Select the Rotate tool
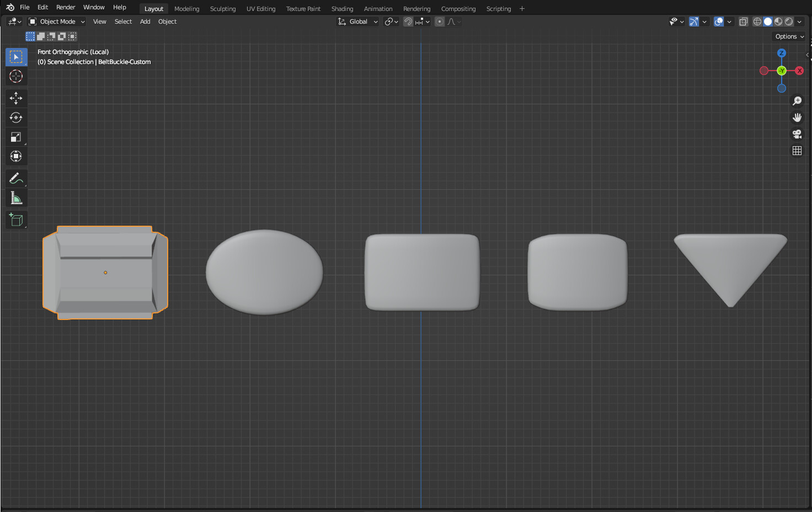This screenshot has width=812, height=512. point(16,118)
